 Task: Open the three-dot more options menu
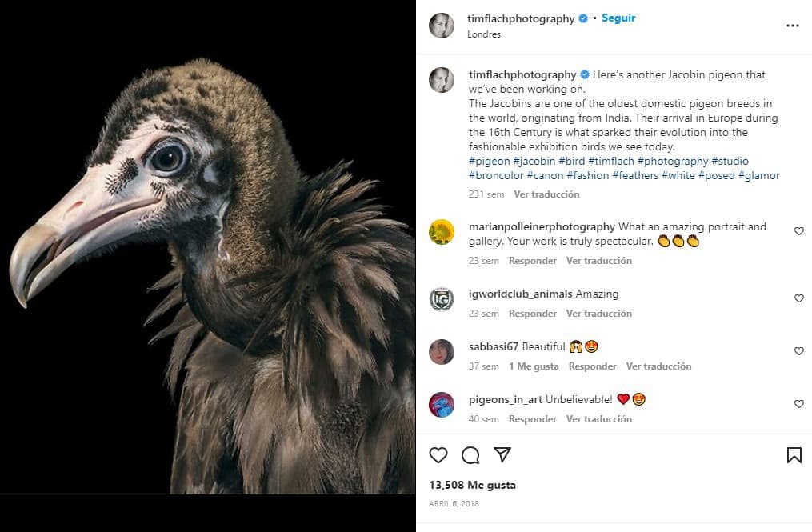[x=792, y=26]
